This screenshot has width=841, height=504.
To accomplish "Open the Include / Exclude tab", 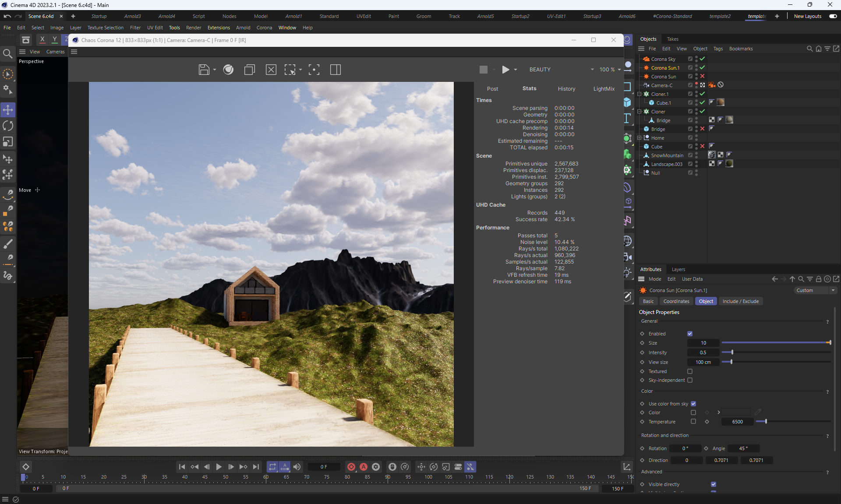I will (740, 301).
